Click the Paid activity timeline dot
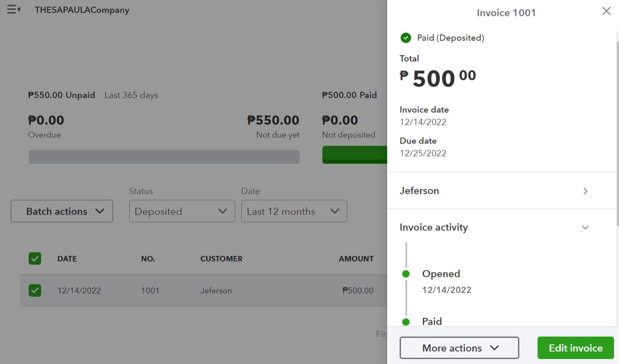This screenshot has width=619, height=364. [406, 322]
